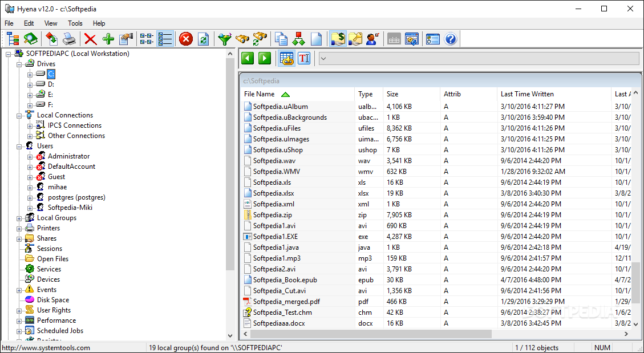Expand the D: drive node

click(30, 84)
